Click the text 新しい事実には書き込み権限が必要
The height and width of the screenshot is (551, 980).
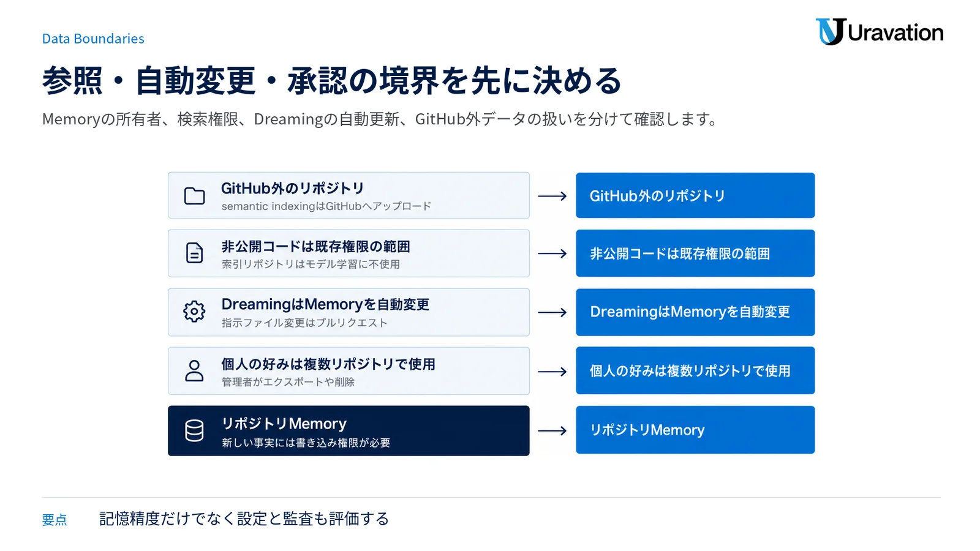coord(306,443)
